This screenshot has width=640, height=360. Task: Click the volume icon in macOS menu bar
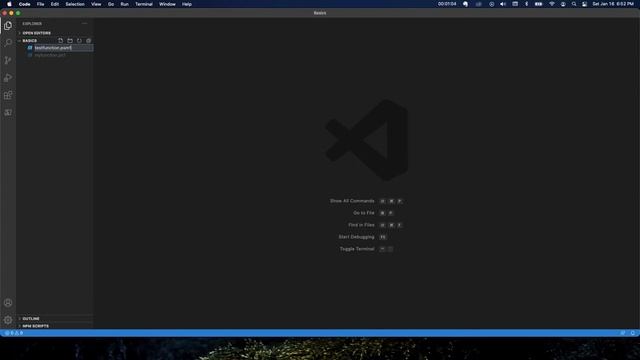(x=503, y=4)
